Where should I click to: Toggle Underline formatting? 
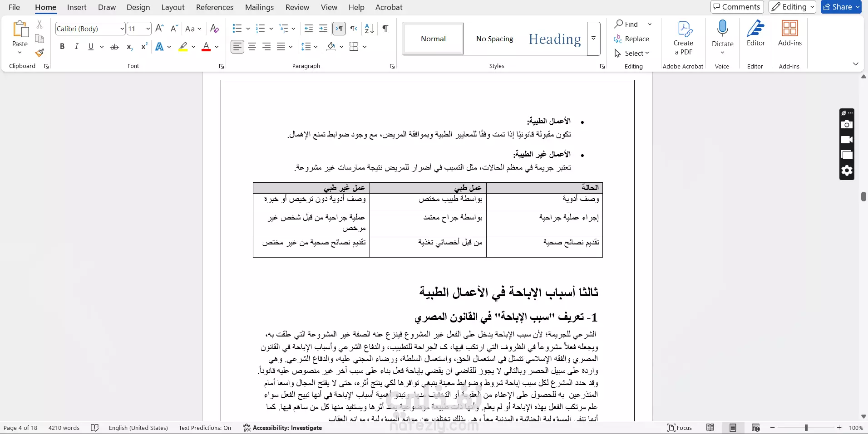pyautogui.click(x=91, y=47)
